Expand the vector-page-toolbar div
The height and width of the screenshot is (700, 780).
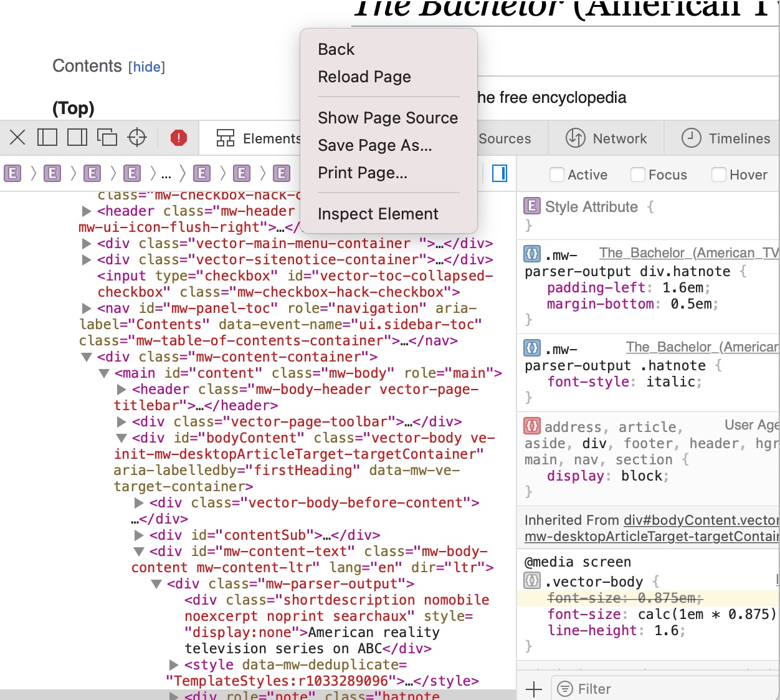coord(121,422)
